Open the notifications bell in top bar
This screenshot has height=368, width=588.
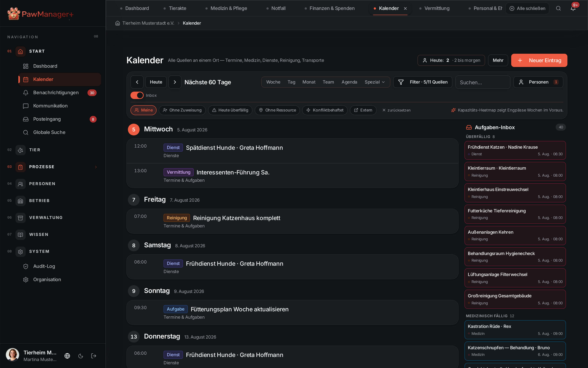(x=573, y=8)
